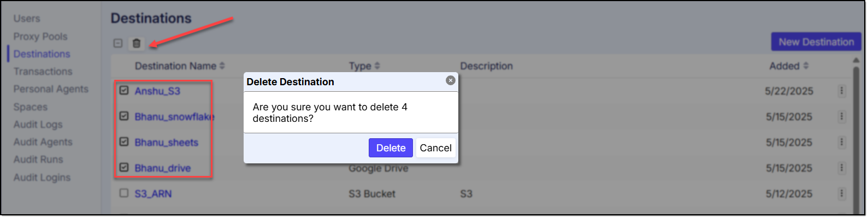Sort the table using the Type column arrows
The image size is (868, 218).
(377, 66)
